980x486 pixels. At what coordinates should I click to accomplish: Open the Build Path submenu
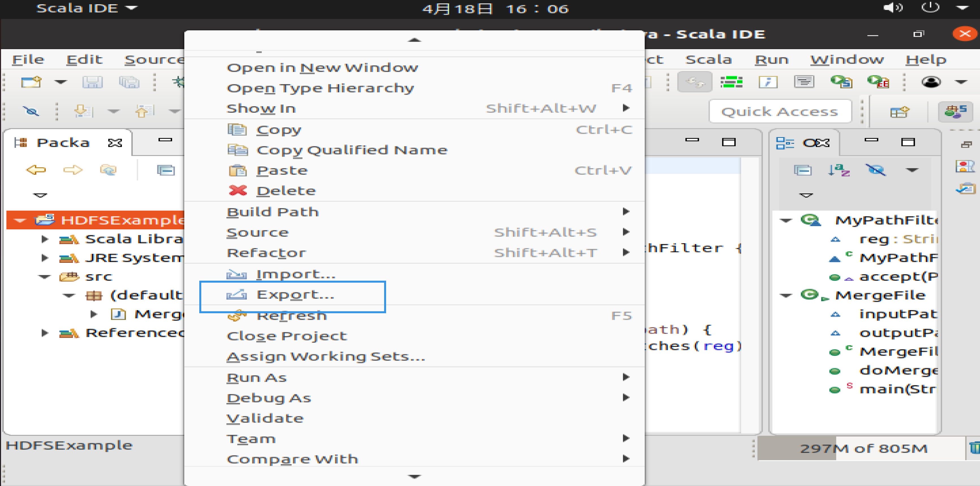tap(414, 212)
